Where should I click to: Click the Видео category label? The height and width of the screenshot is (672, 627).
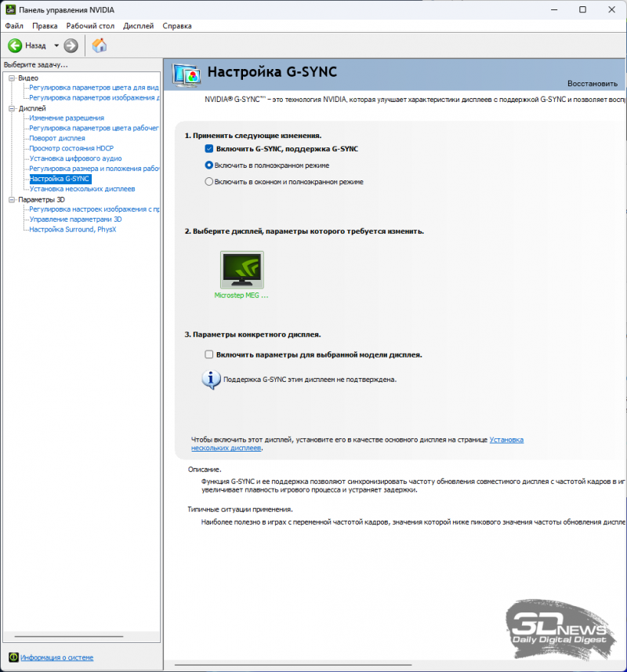coord(28,78)
